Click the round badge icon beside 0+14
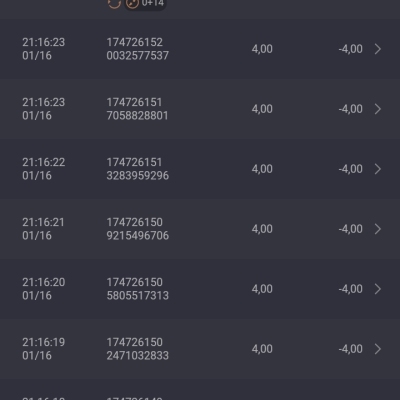This screenshot has height=400, width=400. [132, 3]
